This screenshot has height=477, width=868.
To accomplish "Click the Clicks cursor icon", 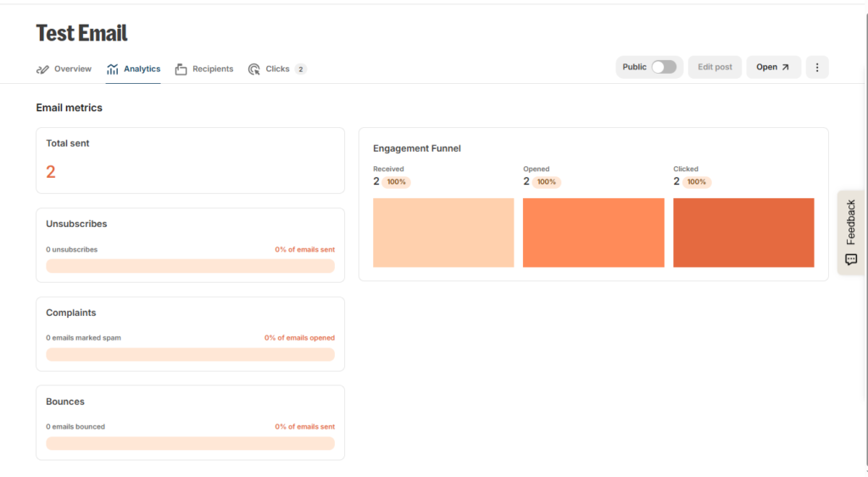I will (254, 69).
